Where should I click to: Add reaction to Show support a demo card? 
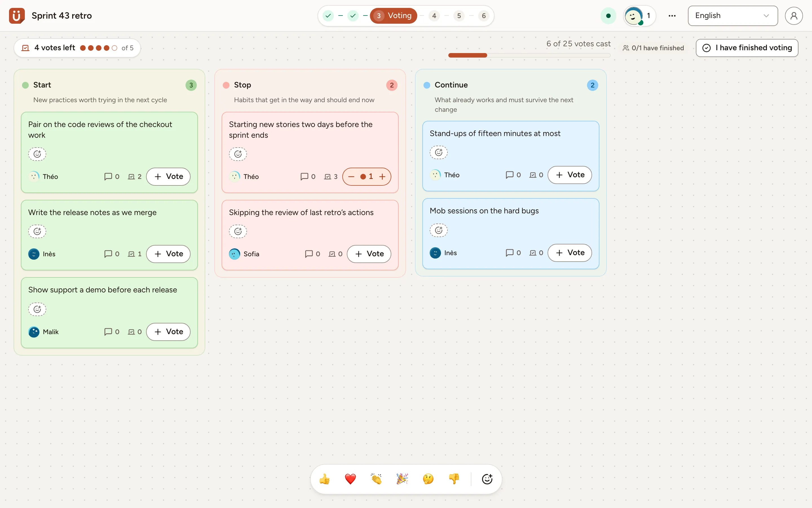(37, 309)
